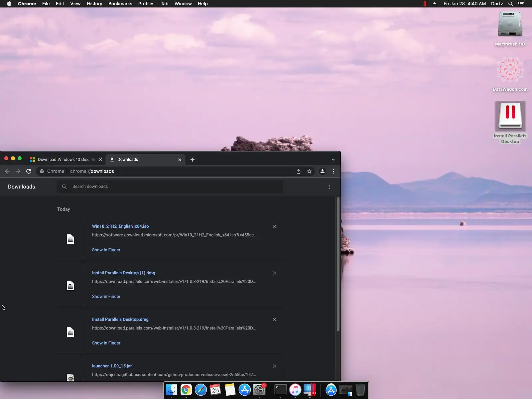Click the Win10 ISO file icon
Screen dimensions: 532x399
pyautogui.click(x=70, y=239)
